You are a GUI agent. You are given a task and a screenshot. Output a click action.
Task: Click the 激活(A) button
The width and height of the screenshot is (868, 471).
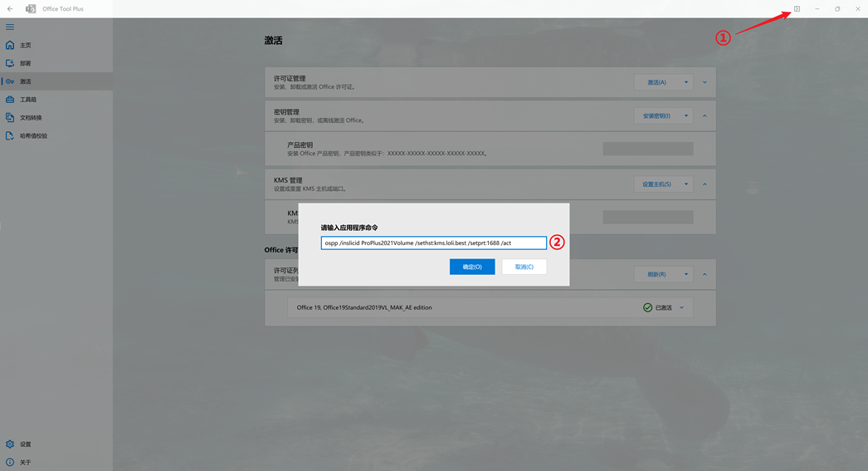(656, 82)
